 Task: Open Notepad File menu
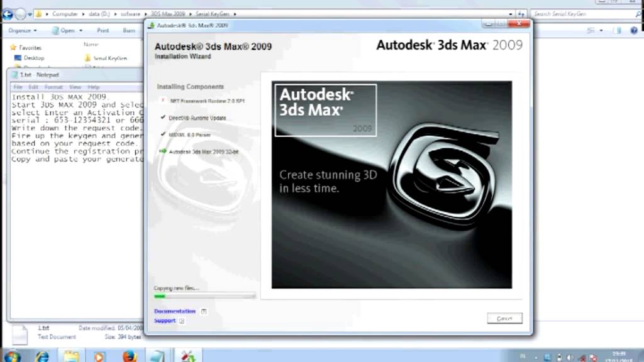click(18, 87)
